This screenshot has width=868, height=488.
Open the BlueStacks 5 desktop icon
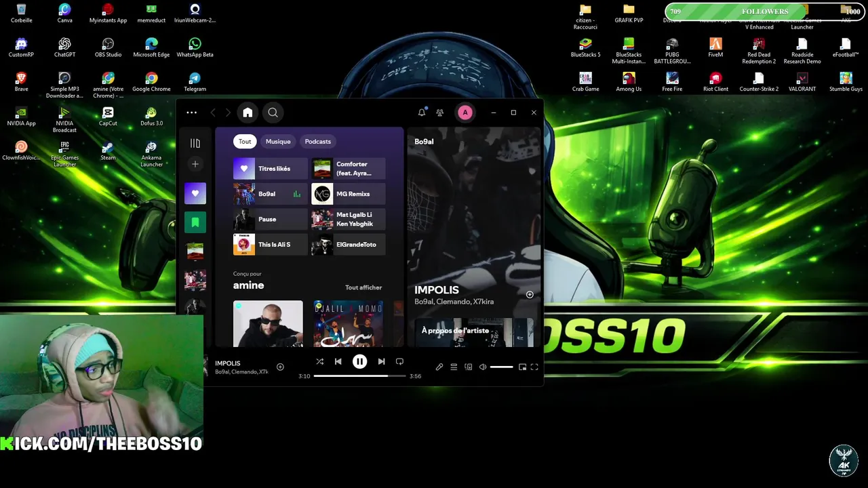585,47
